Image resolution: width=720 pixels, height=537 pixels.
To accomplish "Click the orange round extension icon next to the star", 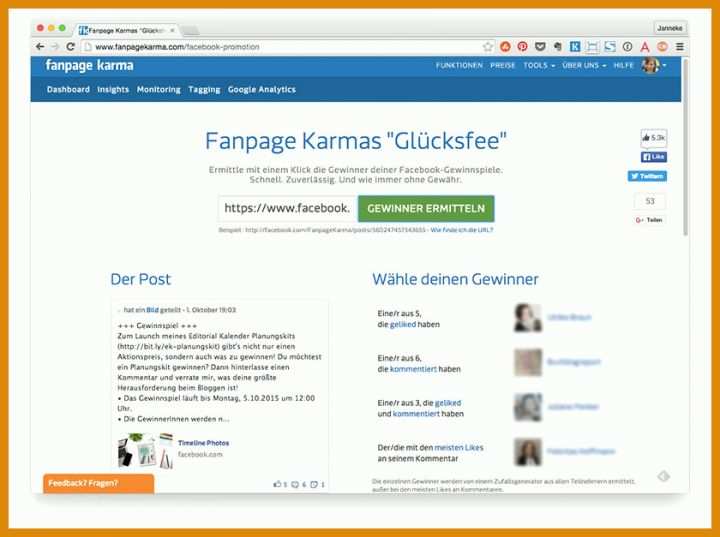I will point(505,47).
